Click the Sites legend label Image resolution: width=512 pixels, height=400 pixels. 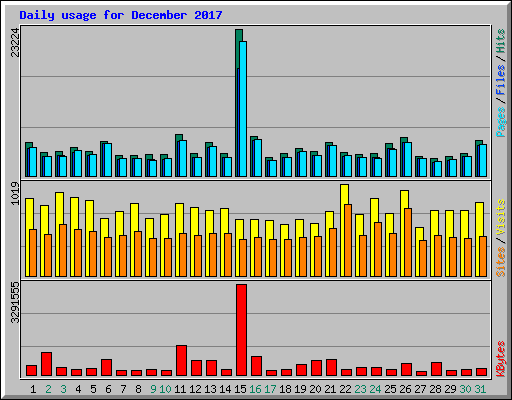(x=500, y=262)
